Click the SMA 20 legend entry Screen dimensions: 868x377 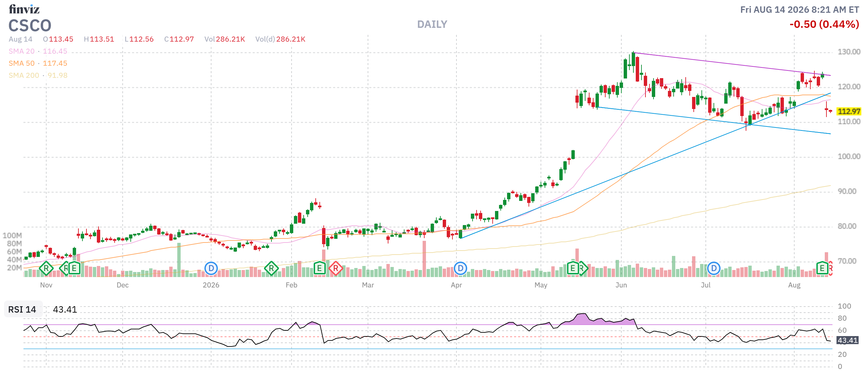click(38, 51)
